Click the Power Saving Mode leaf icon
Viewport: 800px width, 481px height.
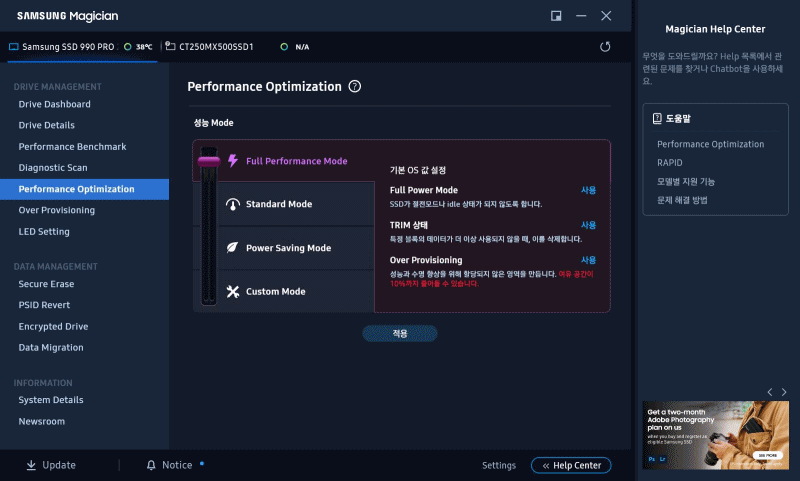click(x=233, y=248)
